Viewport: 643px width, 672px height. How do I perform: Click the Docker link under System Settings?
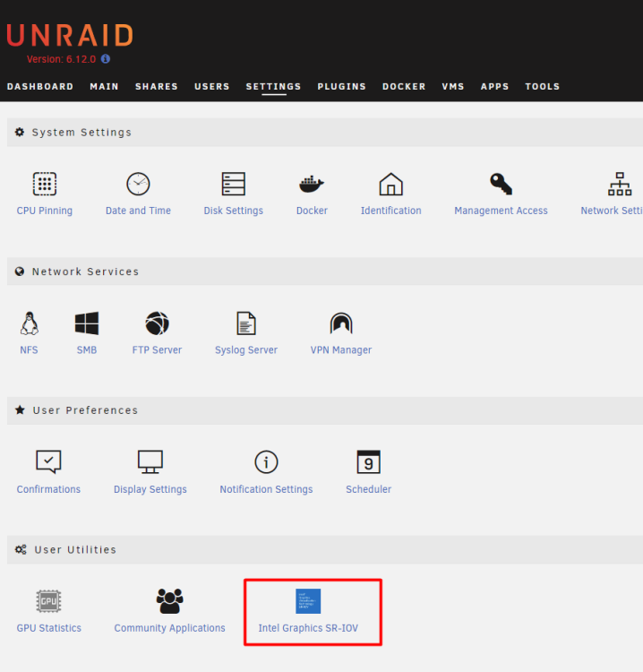point(312,211)
